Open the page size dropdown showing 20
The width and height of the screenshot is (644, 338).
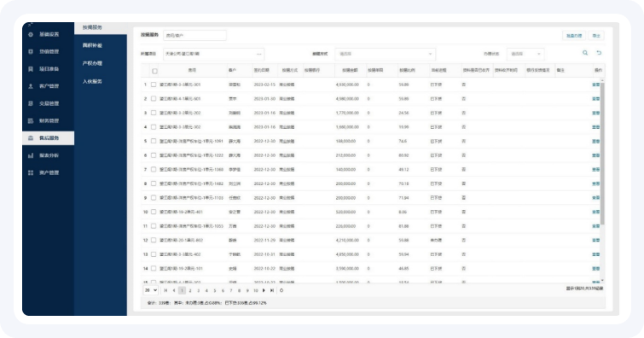coord(151,290)
